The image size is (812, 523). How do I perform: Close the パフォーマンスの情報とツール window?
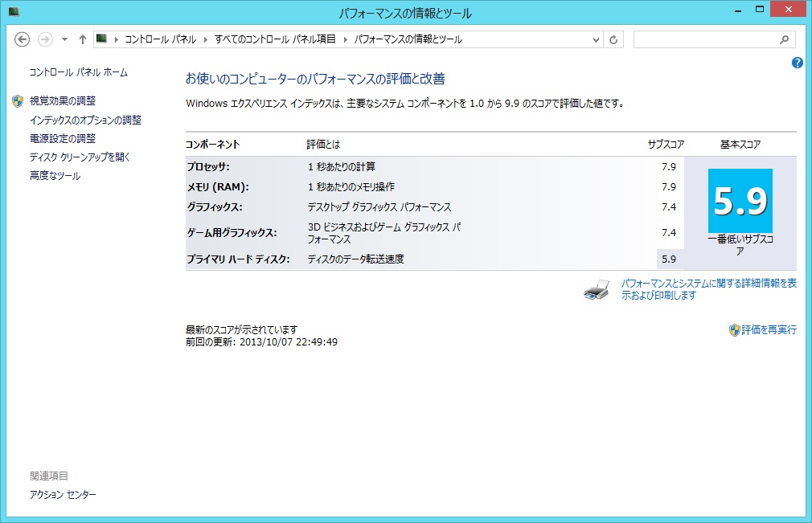pos(788,10)
